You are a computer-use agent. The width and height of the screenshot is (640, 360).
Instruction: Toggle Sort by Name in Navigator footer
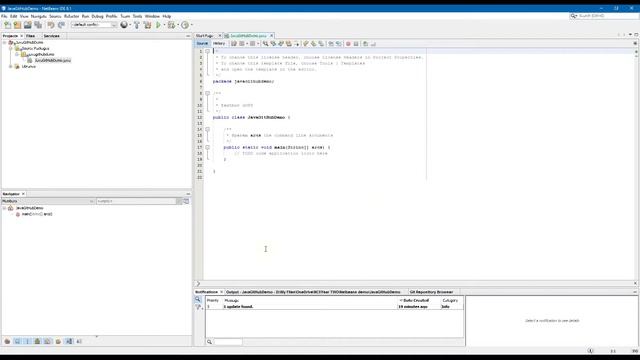69,341
